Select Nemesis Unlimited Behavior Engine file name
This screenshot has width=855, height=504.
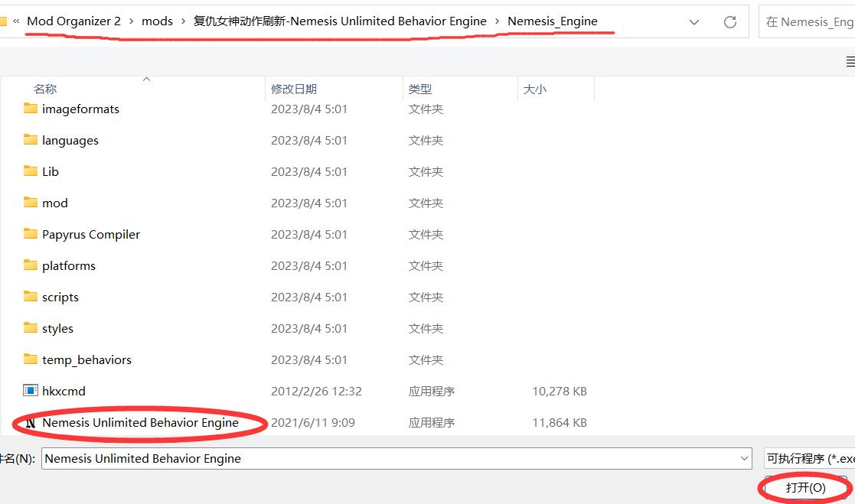[141, 422]
